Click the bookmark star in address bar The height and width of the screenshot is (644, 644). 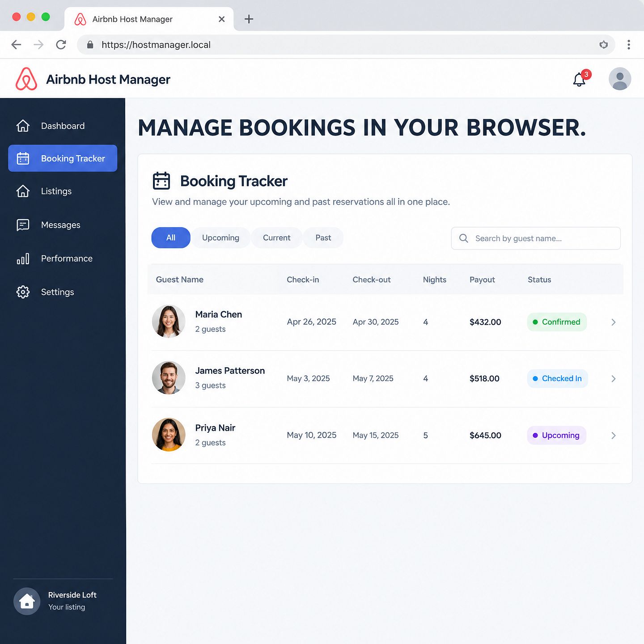tap(604, 45)
